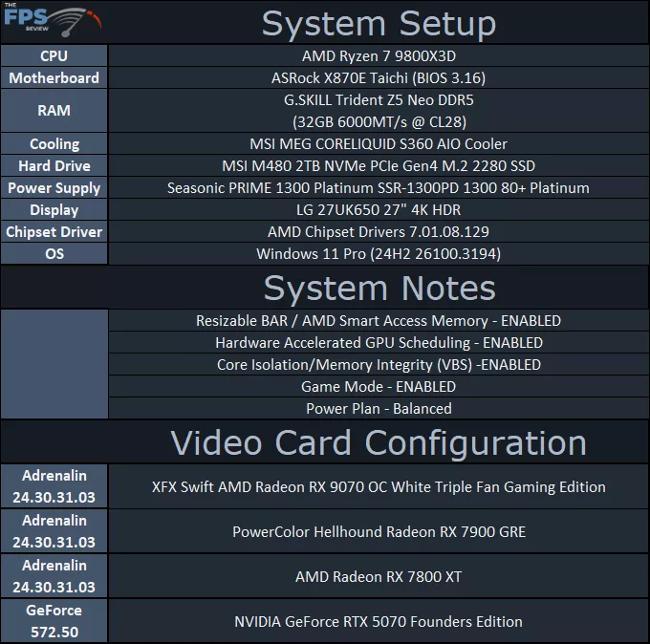The image size is (650, 644).
Task: Click the 'OS' row label
Action: [54, 253]
